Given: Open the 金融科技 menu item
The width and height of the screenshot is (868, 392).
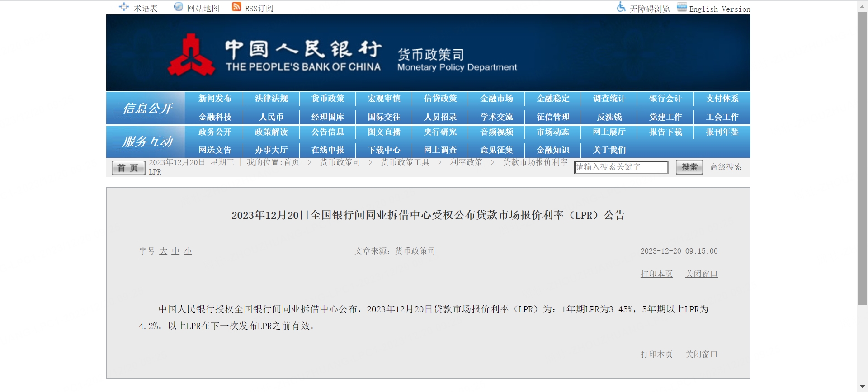Looking at the screenshot, I should pos(215,117).
